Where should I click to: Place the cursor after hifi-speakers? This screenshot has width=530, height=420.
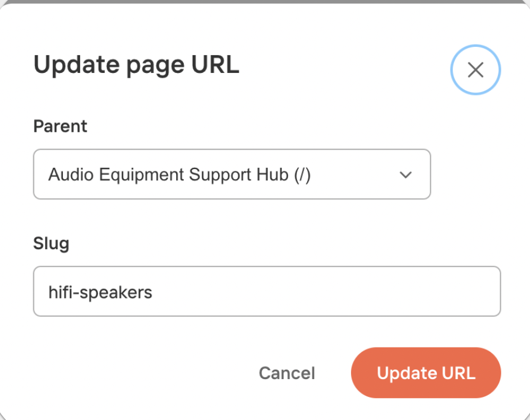pyautogui.click(x=154, y=292)
